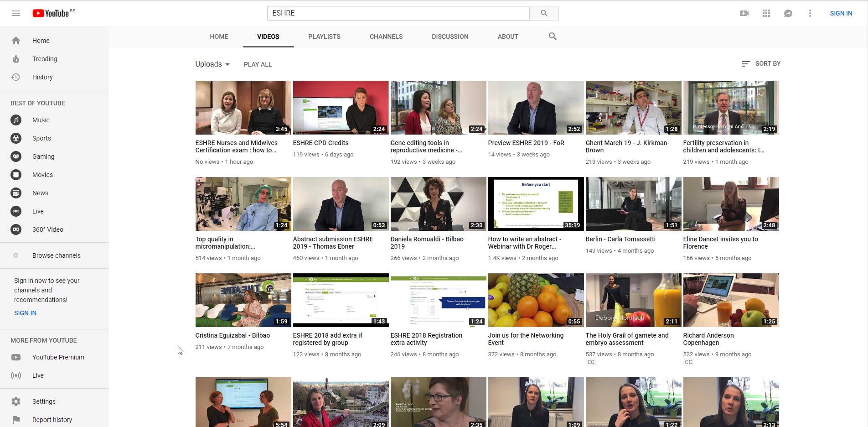The height and width of the screenshot is (427, 868).
Task: Click the News icon in sidebar
Action: pos(16,193)
